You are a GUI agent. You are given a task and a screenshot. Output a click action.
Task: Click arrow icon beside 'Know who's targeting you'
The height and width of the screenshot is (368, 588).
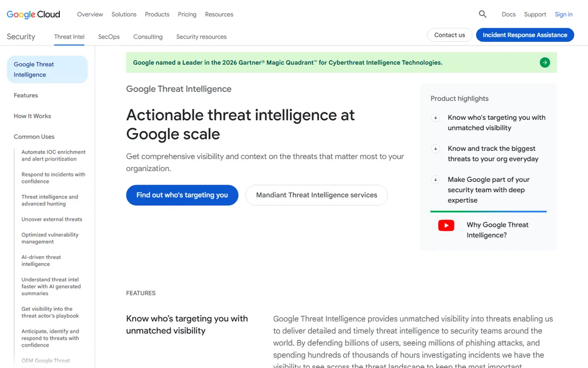point(435,118)
